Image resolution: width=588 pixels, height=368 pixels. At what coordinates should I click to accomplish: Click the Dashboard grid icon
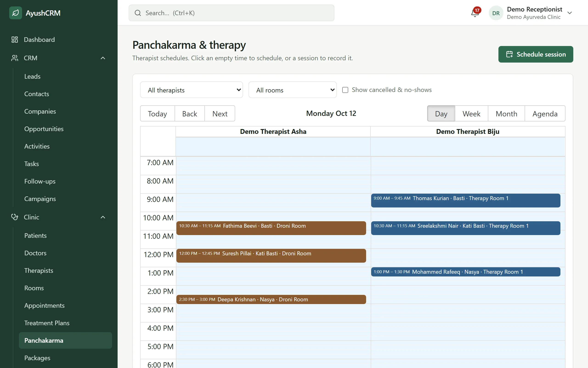(14, 39)
